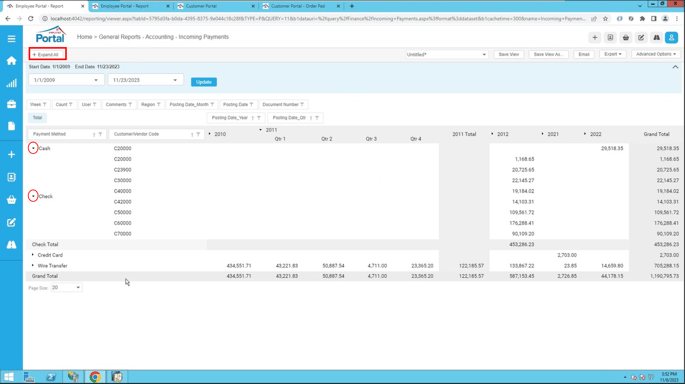This screenshot has height=384, width=685.
Task: Click the taskbar clock
Action: pyautogui.click(x=668, y=377)
